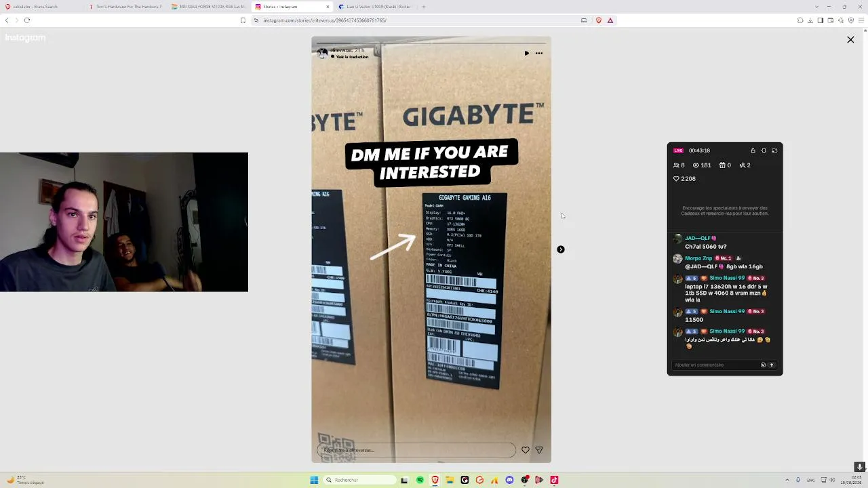
Task: Open a new browser tab
Action: tap(424, 7)
